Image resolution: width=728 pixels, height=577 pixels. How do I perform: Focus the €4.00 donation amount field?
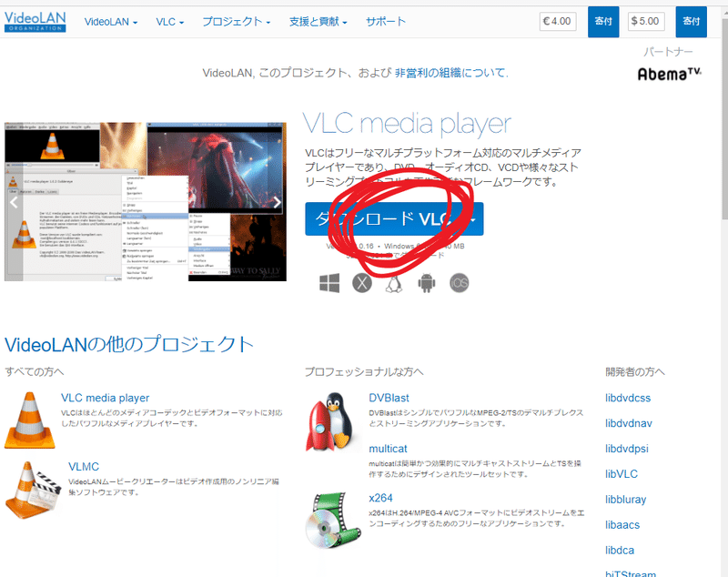pyautogui.click(x=558, y=21)
